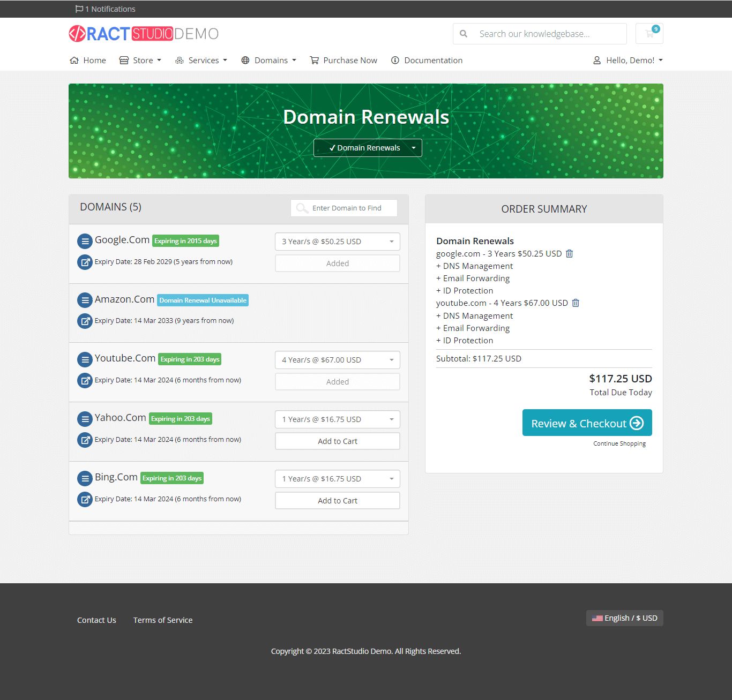The width and height of the screenshot is (732, 700).
Task: Open the notifications flag icon
Action: click(x=79, y=9)
